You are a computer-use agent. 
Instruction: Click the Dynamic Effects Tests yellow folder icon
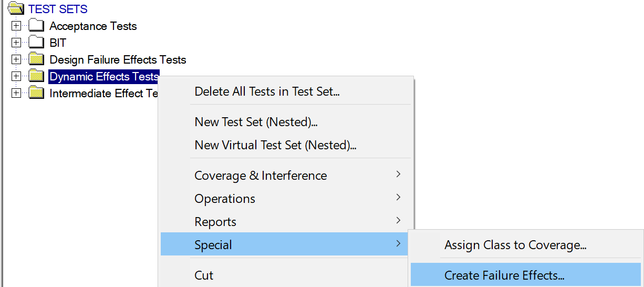(36, 76)
